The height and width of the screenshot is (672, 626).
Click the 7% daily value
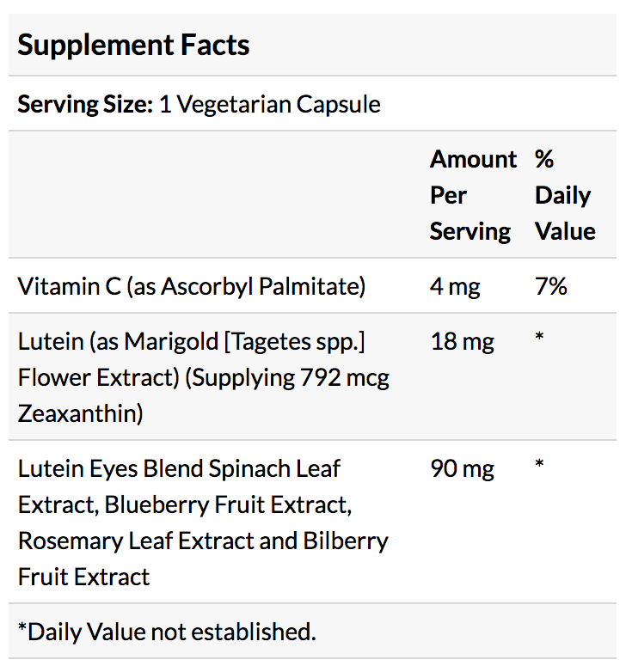click(551, 286)
